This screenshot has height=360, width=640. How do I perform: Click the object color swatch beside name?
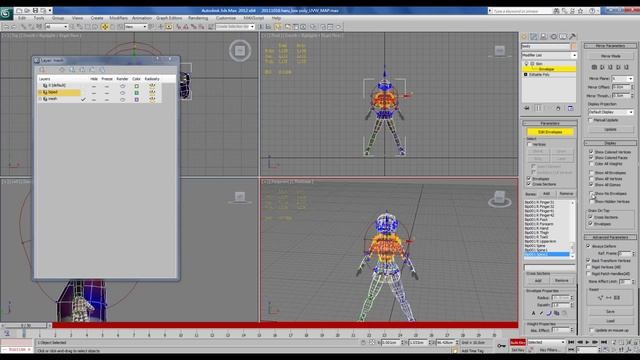(573, 46)
